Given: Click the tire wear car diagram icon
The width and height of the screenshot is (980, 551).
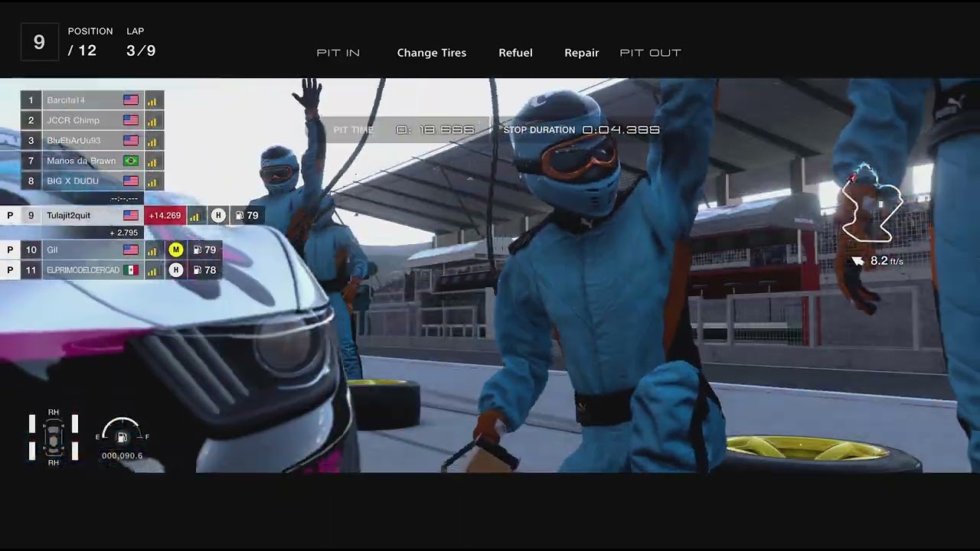Looking at the screenshot, I should (54, 438).
